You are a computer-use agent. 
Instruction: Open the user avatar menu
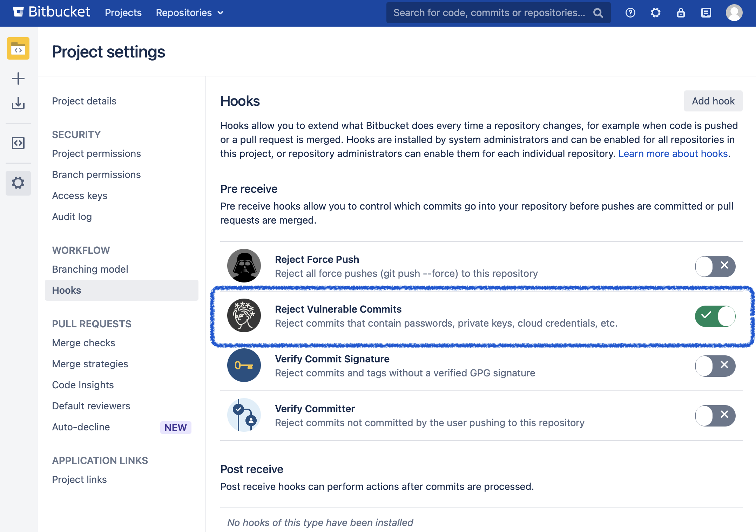coord(734,13)
